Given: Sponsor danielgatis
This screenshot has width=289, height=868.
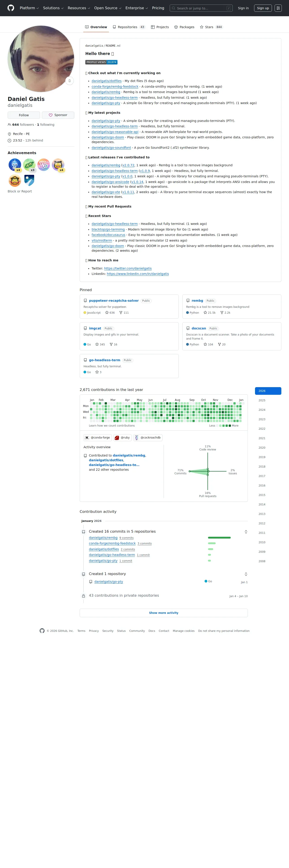Looking at the screenshot, I should click(58, 115).
